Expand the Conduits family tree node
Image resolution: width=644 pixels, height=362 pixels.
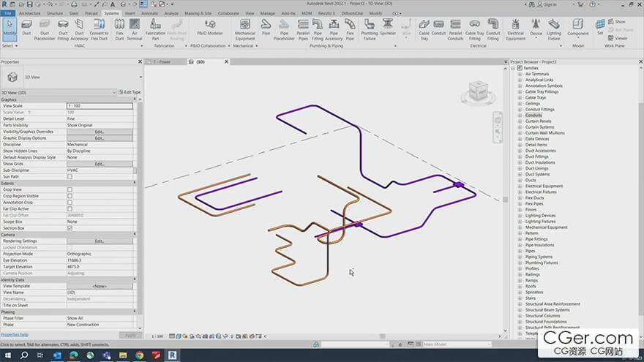(x=520, y=116)
